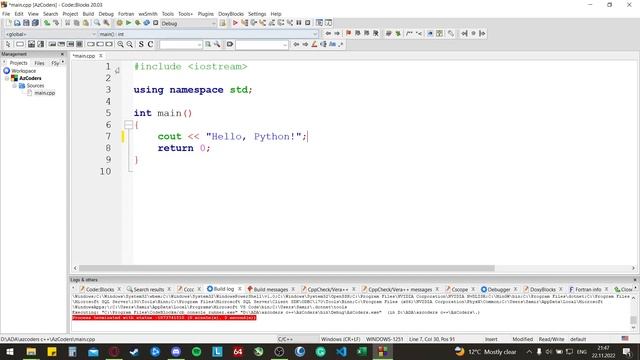Switch to the Files tab in Management
Image resolution: width=640 pixels, height=360 pixels.
[39, 63]
